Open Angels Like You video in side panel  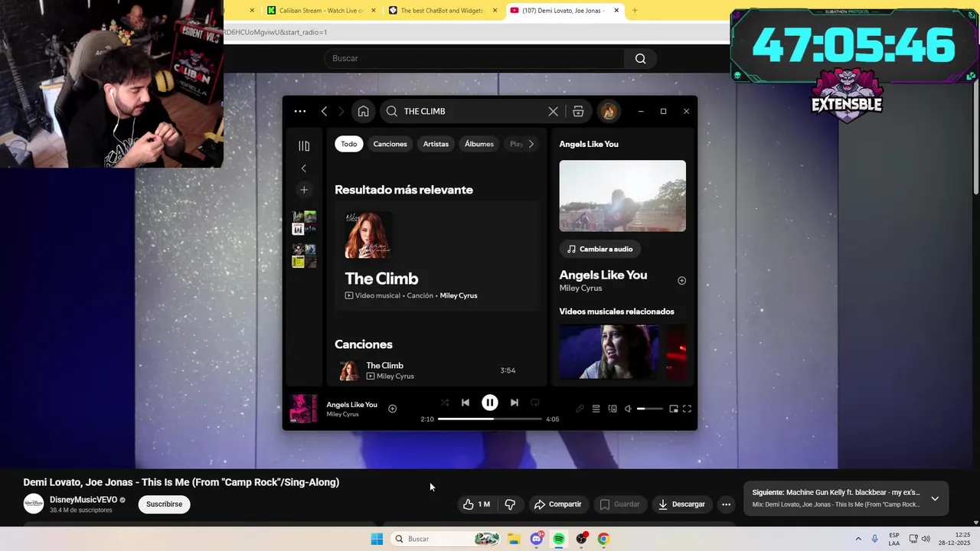(622, 196)
